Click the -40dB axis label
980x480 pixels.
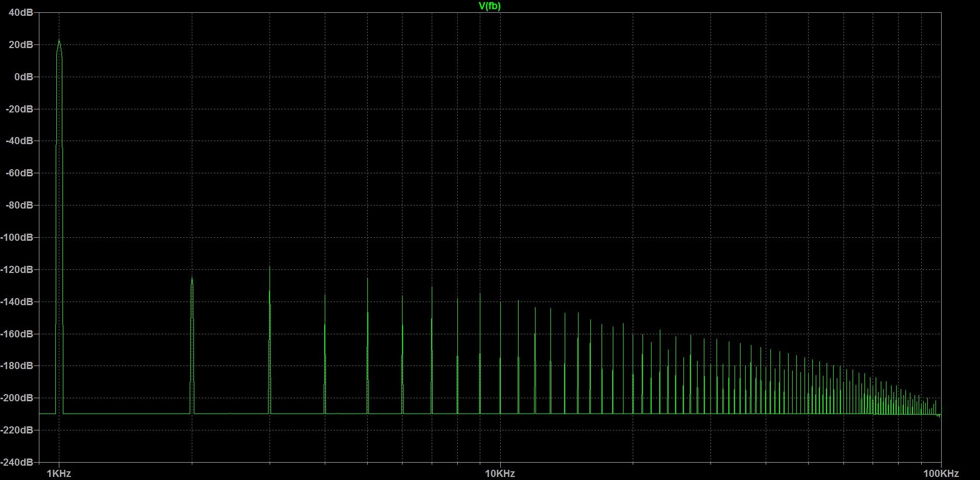click(x=19, y=141)
